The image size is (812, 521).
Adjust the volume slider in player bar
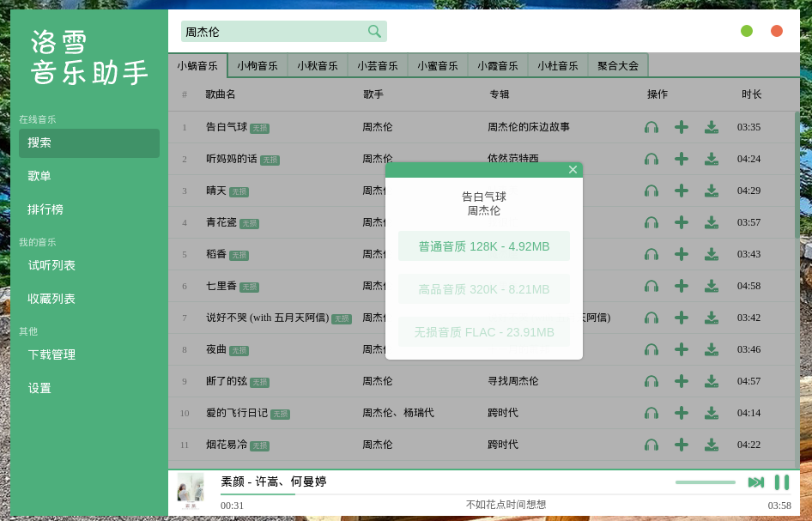pos(706,482)
